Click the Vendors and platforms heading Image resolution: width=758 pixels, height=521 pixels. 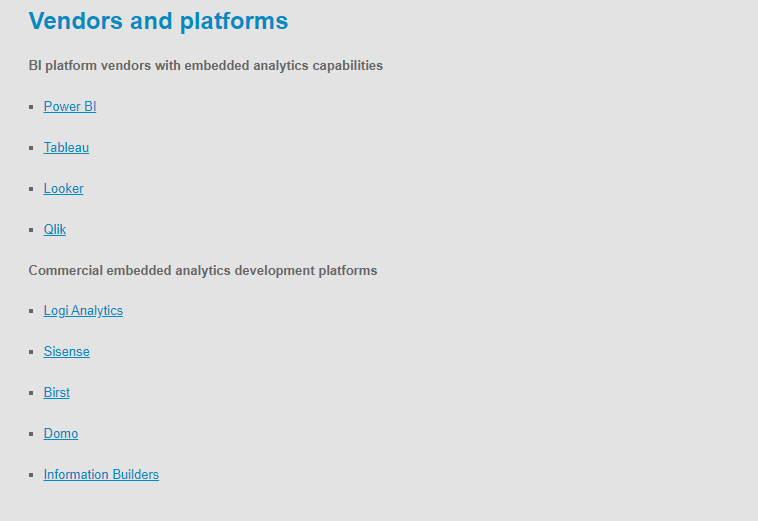[x=158, y=21]
